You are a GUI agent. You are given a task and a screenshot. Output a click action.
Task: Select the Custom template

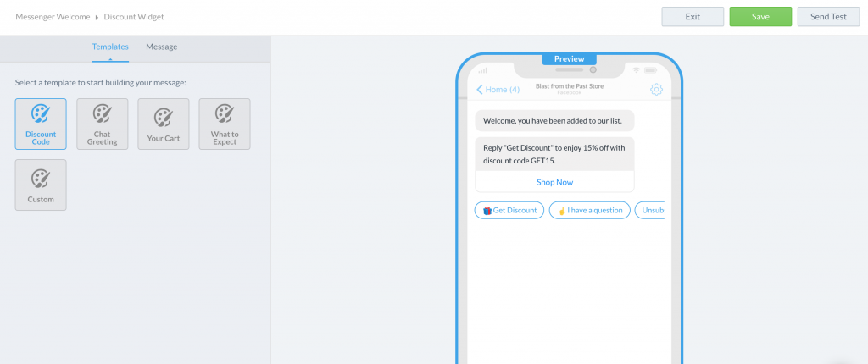click(41, 185)
